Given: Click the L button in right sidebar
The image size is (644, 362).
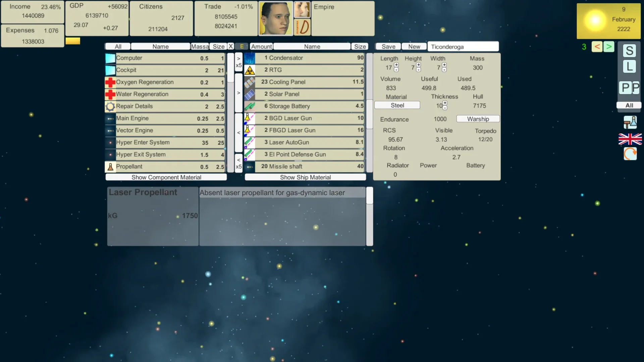Looking at the screenshot, I should pos(629,67).
